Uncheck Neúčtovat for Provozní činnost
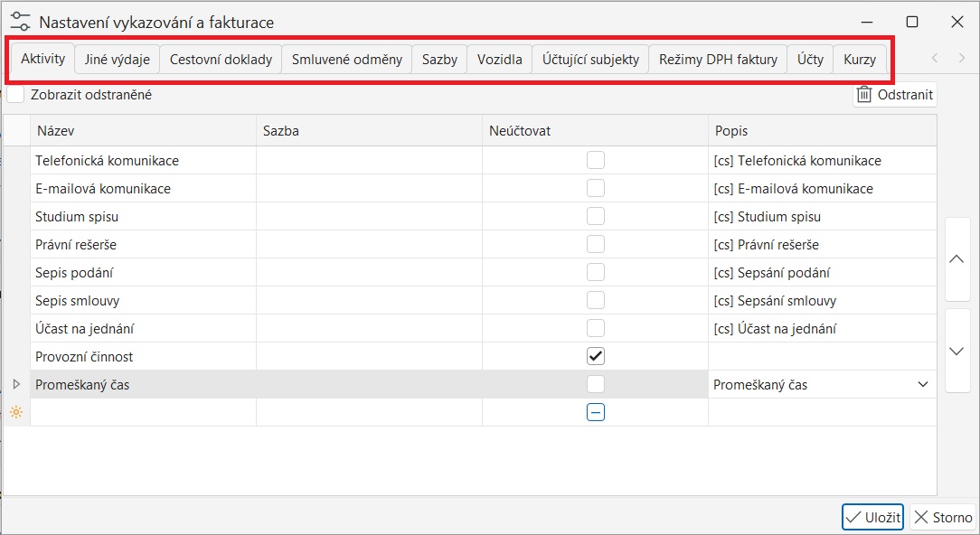 tap(595, 356)
